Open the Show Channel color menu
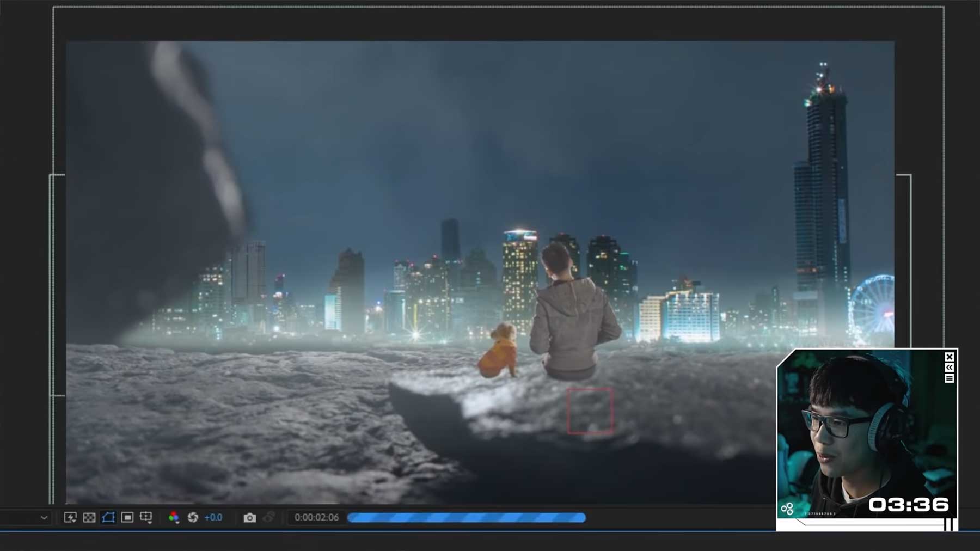 point(174,517)
